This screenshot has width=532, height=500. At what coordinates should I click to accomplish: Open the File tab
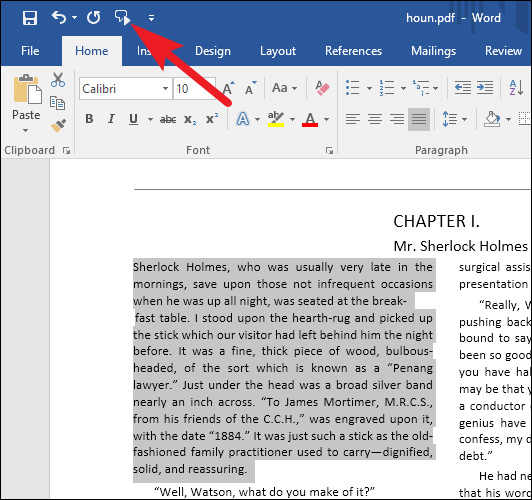coord(30,51)
